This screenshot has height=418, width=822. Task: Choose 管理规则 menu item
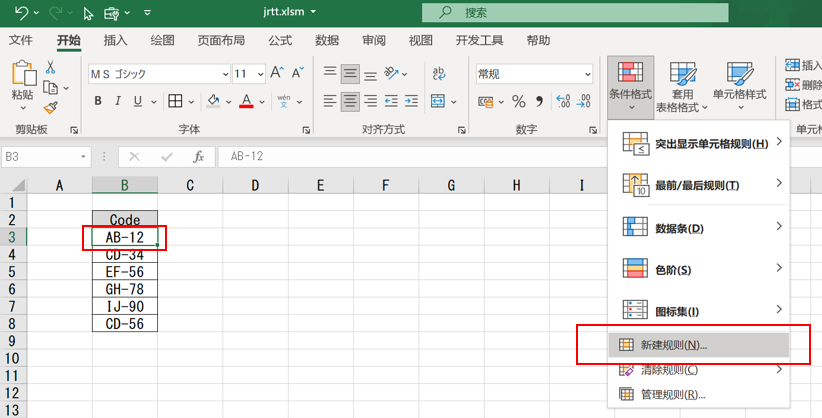click(698, 394)
